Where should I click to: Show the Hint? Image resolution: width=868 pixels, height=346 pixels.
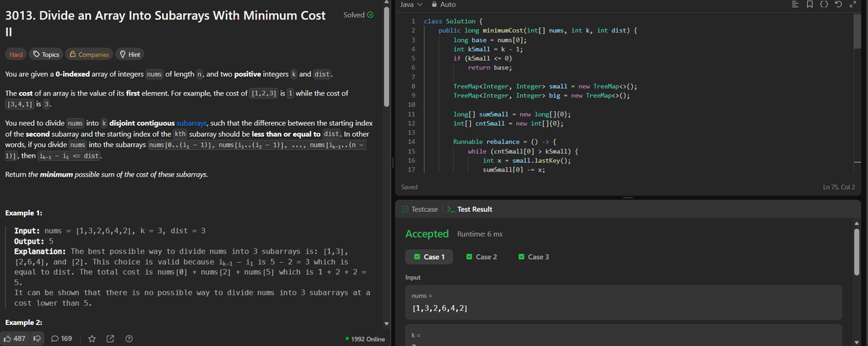pos(130,54)
